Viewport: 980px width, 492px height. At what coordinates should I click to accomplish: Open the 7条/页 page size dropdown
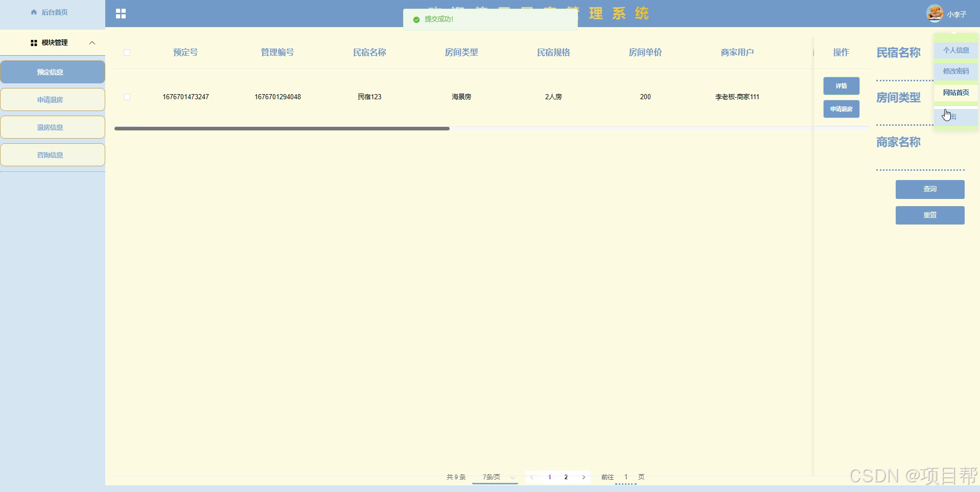click(495, 477)
